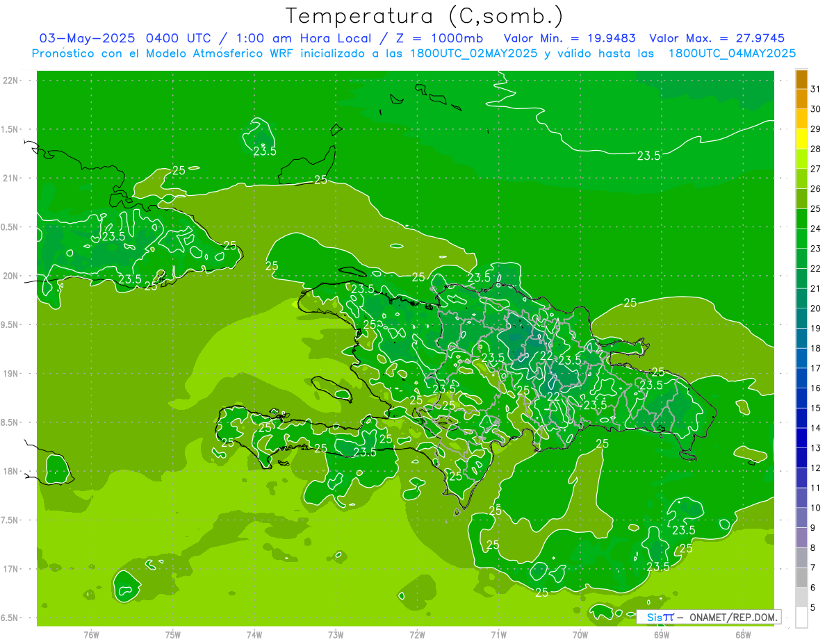Viewport: 834px width, 644px height.
Task: Click the '74W' longitude axis label
Action: point(254,635)
